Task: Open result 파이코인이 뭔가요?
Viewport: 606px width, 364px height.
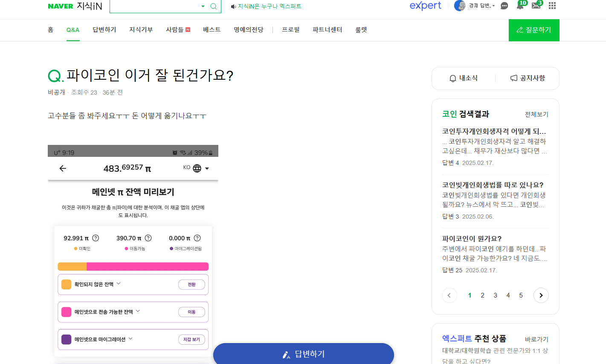Action: 472,239
